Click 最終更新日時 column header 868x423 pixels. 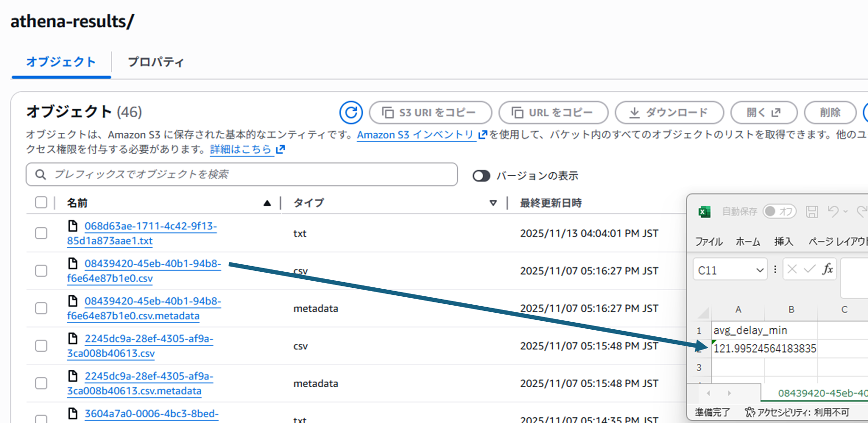(550, 203)
